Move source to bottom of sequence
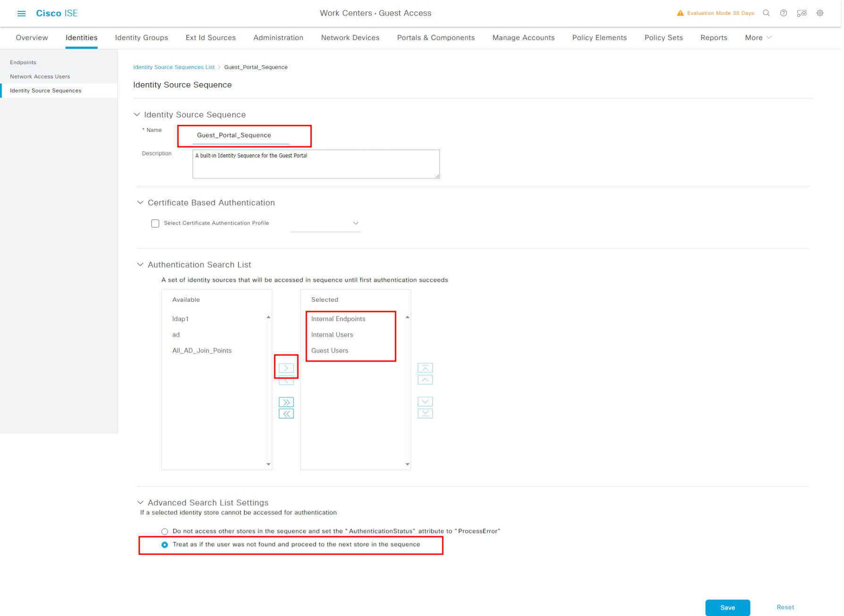 [425, 413]
